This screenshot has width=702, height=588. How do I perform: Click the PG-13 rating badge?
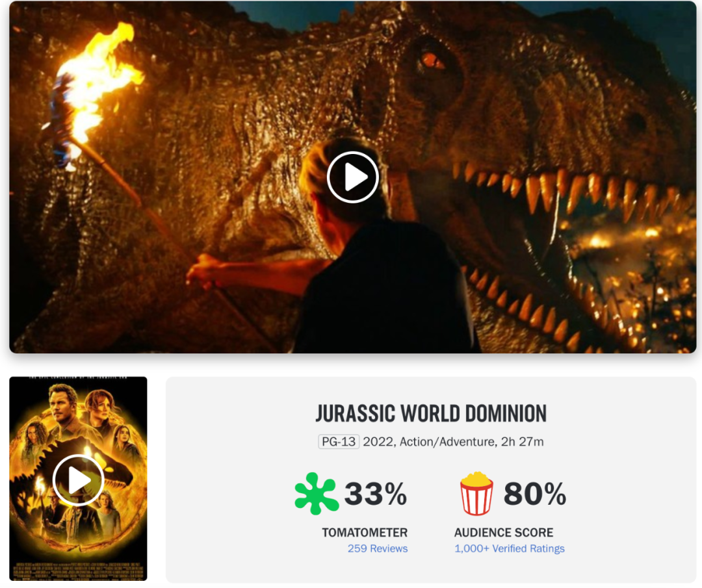click(x=339, y=442)
